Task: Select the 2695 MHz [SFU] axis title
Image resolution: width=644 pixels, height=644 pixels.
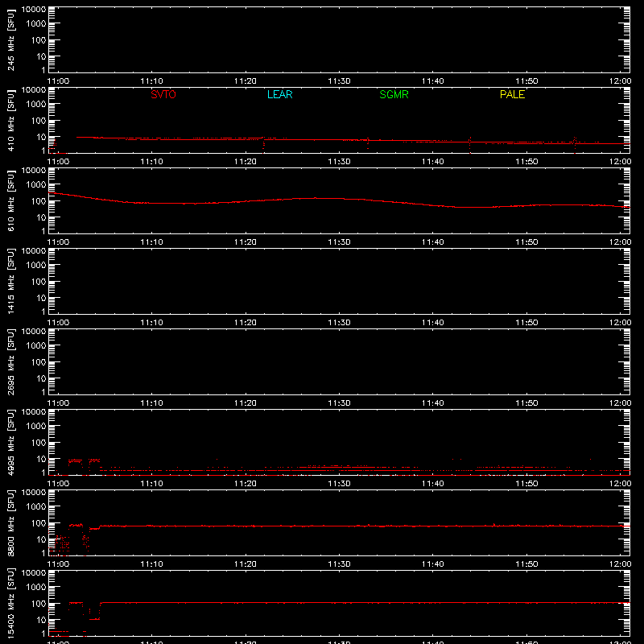Action: pyautogui.click(x=10, y=361)
